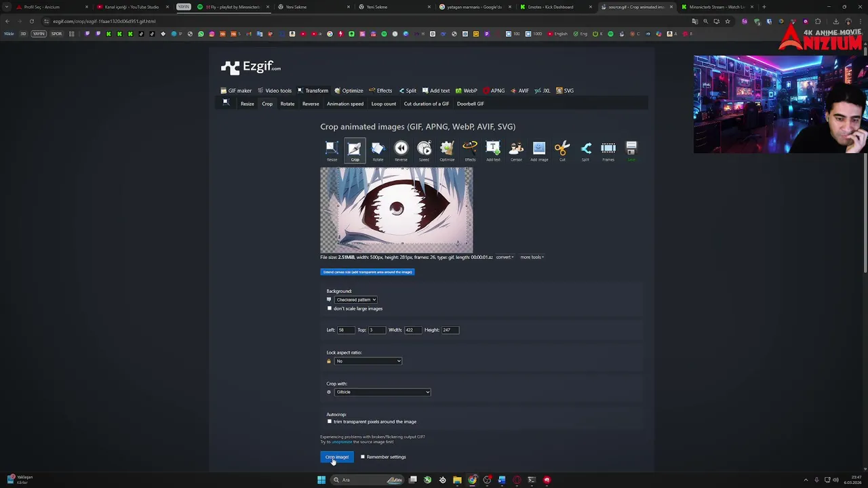The height and width of the screenshot is (488, 868).
Task: Open Add text in top navigation
Action: click(436, 90)
